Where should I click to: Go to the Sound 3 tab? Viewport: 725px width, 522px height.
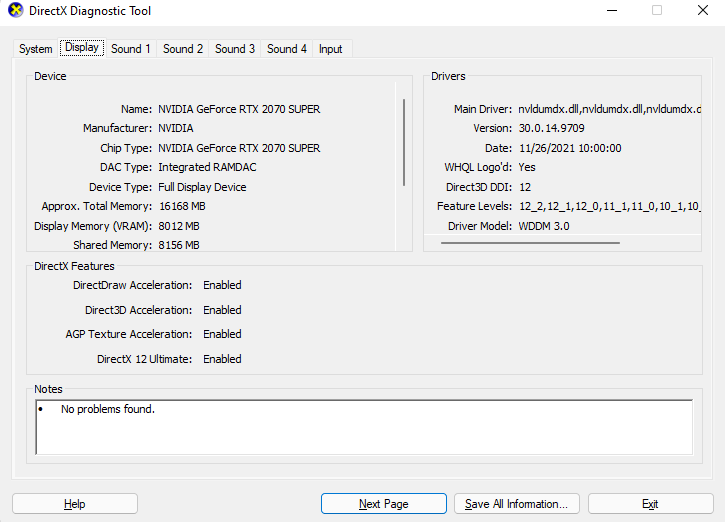coord(235,49)
